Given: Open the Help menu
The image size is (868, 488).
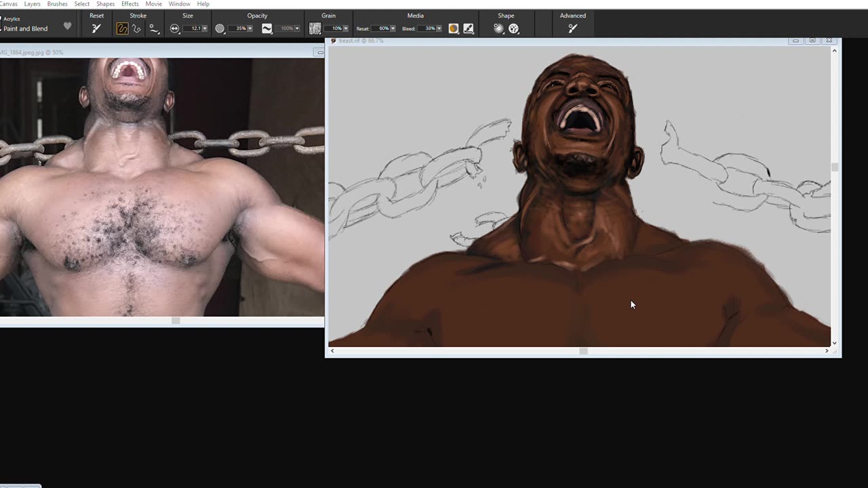Looking at the screenshot, I should click(203, 4).
